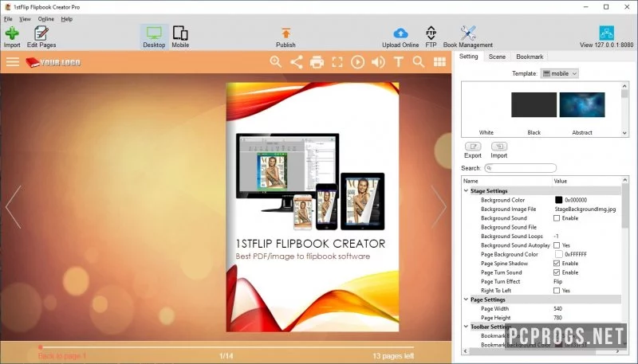
Task: Open the File menu
Action: click(8, 18)
